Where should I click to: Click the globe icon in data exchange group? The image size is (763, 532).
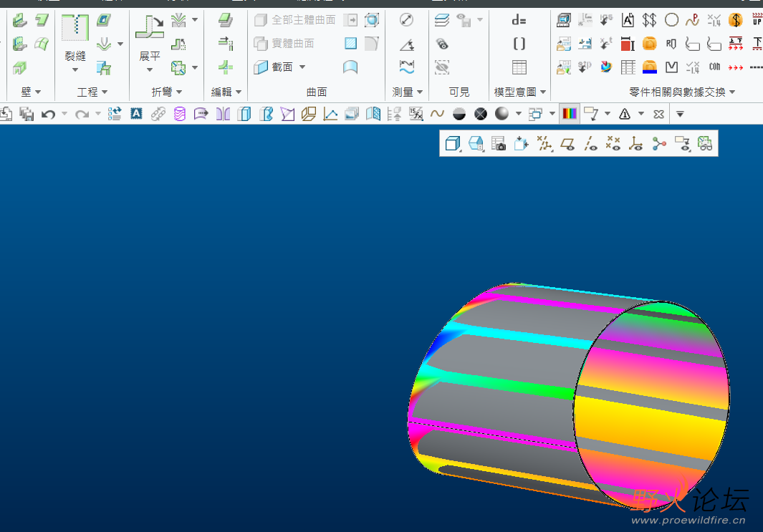coord(606,67)
